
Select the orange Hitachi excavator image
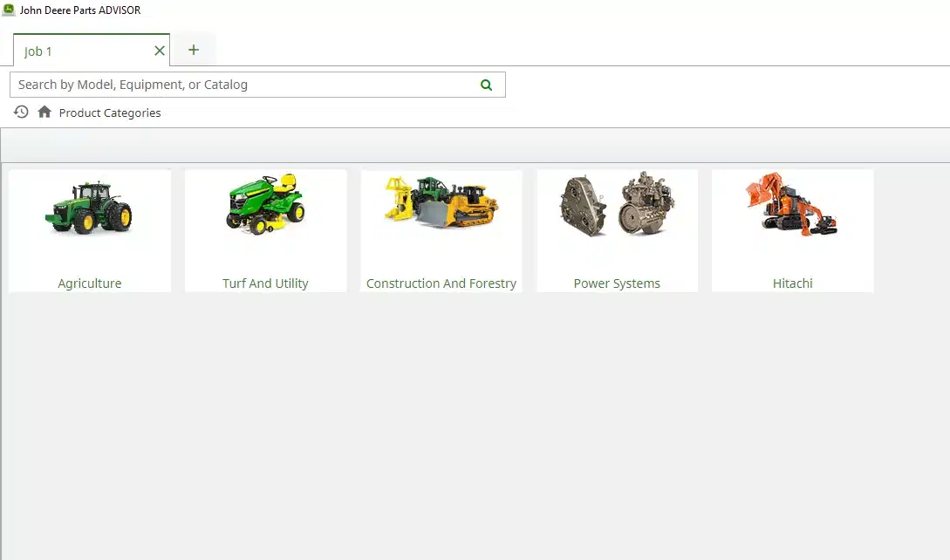click(x=792, y=204)
